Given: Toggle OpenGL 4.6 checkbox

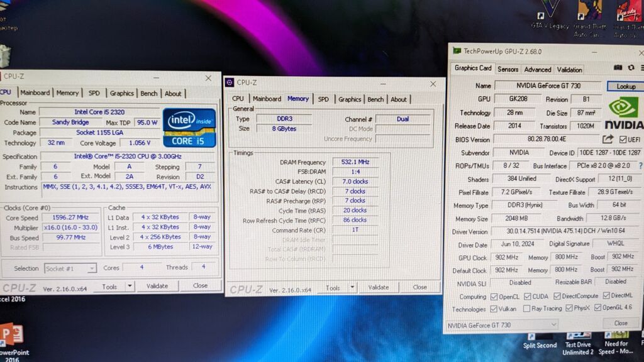Looking at the screenshot, I should point(597,307).
